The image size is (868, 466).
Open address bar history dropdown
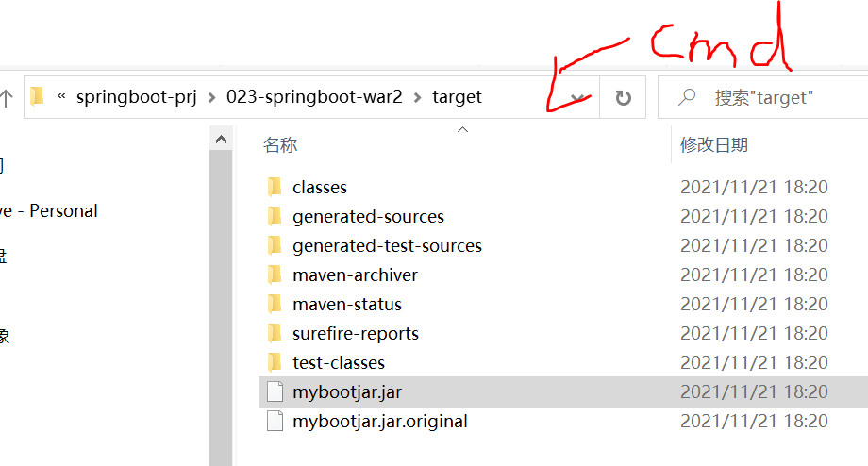(578, 98)
